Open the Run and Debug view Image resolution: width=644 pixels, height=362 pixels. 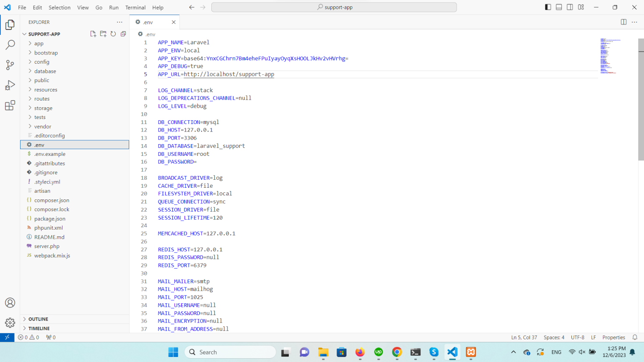(x=10, y=85)
